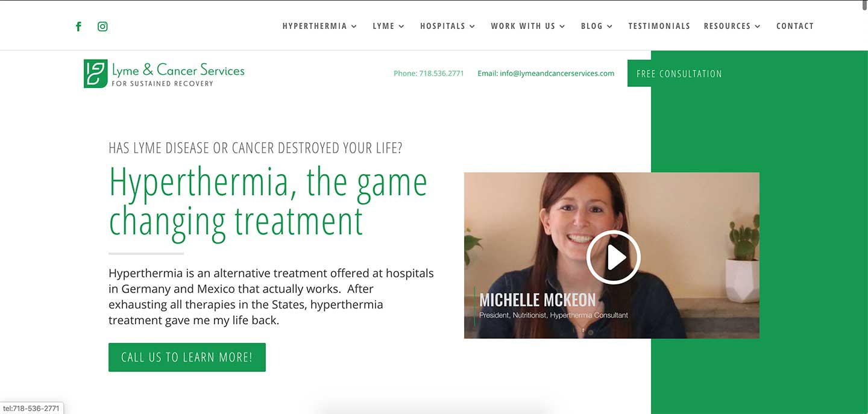Open the Blog menu
The height and width of the screenshot is (414, 868).
[x=597, y=26]
